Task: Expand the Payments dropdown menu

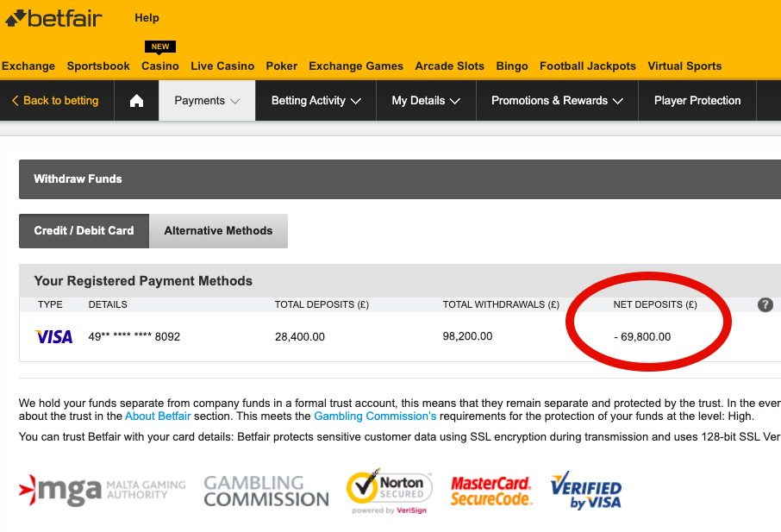Action: [x=207, y=101]
